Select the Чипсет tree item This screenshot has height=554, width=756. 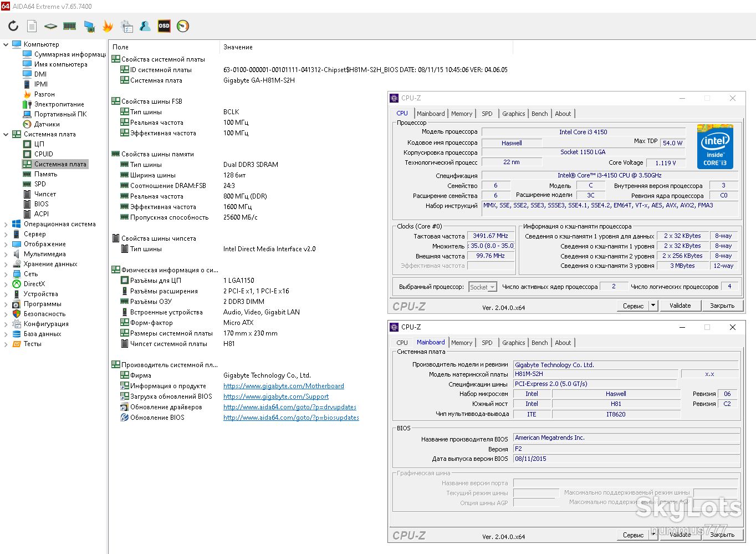point(45,194)
